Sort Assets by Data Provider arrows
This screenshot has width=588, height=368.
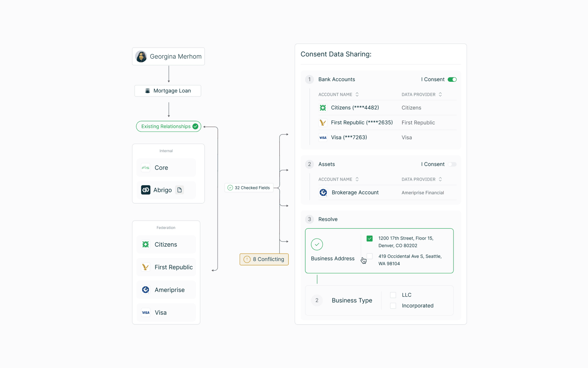[x=440, y=179]
